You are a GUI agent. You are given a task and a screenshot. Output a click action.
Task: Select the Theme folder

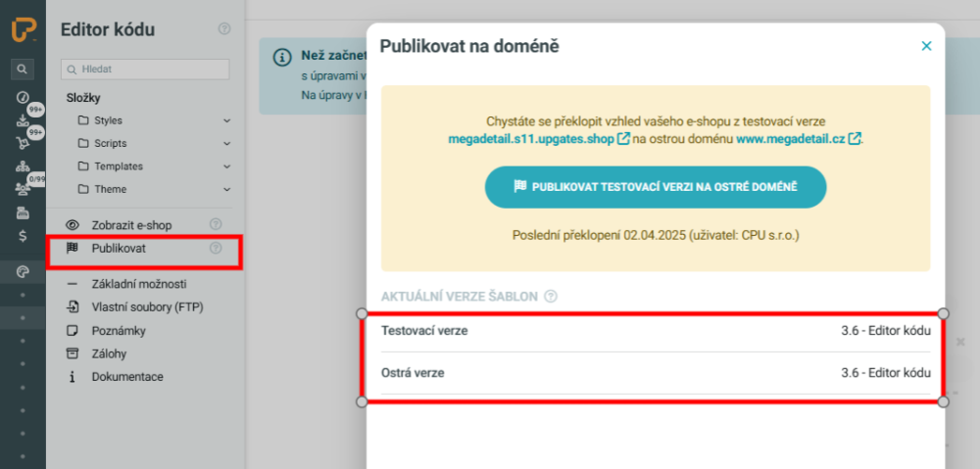[111, 189]
